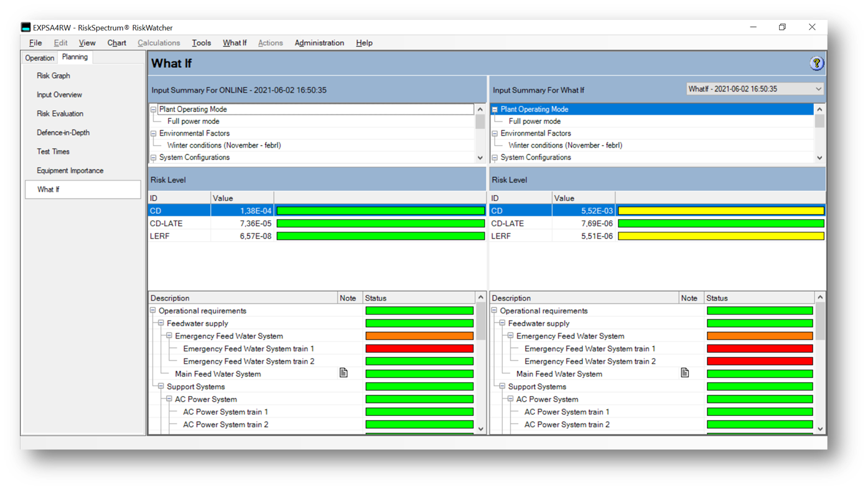This screenshot has width=868, height=490.
Task: Click orange status bar in left status tree
Action: 419,336
